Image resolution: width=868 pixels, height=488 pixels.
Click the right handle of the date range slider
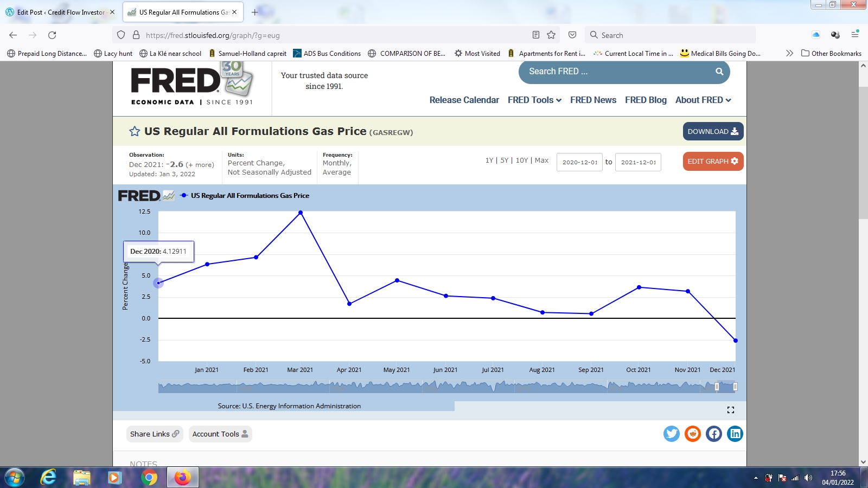735,387
